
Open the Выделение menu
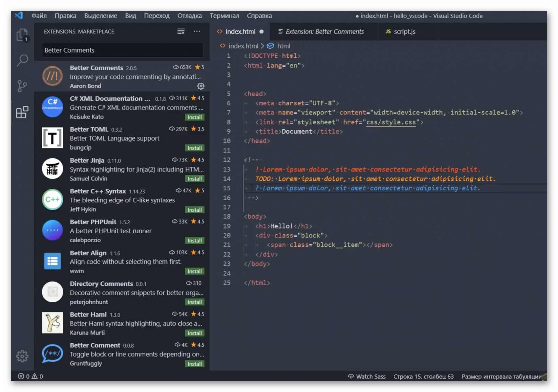tap(101, 16)
